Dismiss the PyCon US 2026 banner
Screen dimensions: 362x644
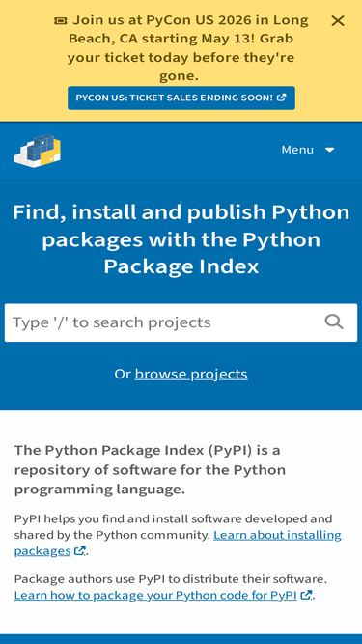click(x=337, y=21)
